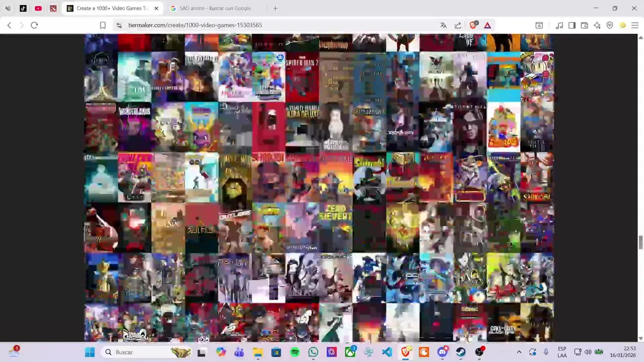Click the Zero Sievert game thumbnail
The width and height of the screenshot is (644, 362).
[x=336, y=227]
